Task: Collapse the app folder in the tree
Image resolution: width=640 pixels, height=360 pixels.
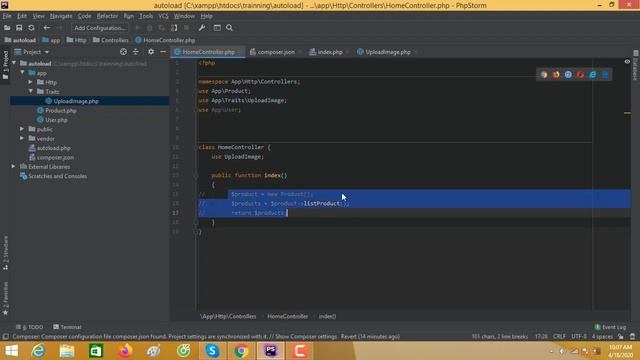Action: (x=22, y=73)
